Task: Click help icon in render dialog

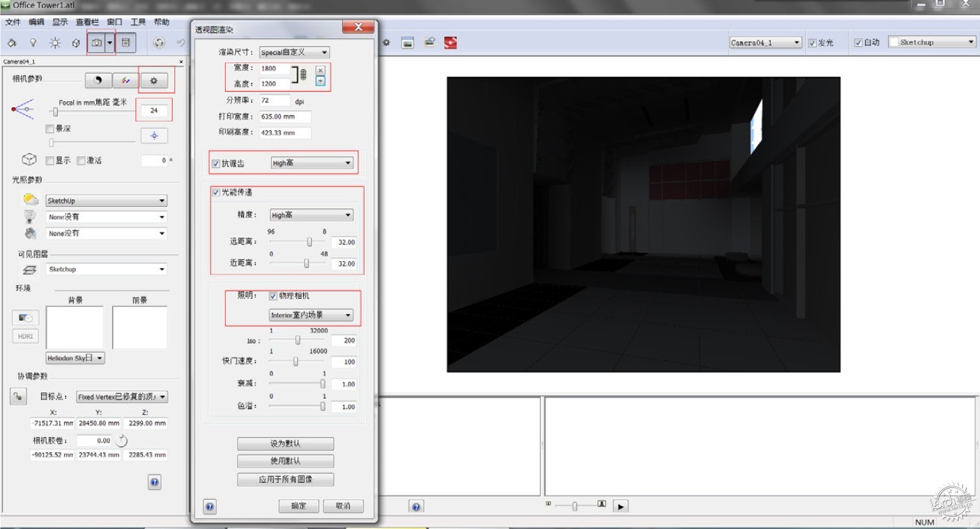Action: pos(210,506)
